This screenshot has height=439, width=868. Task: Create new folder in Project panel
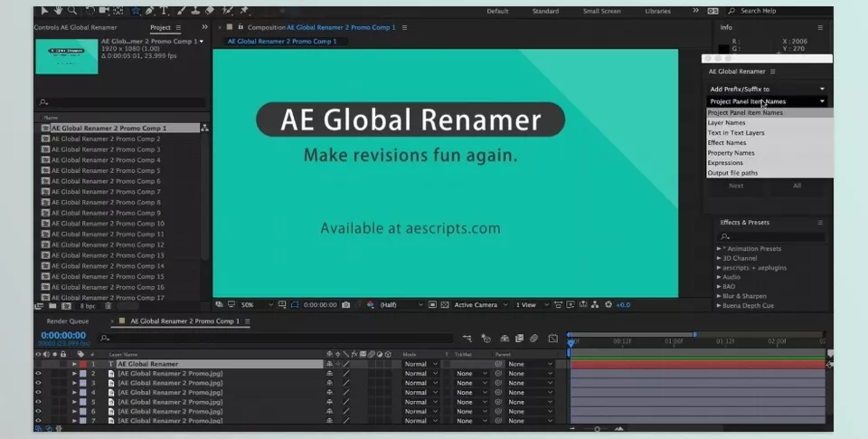[x=52, y=306]
